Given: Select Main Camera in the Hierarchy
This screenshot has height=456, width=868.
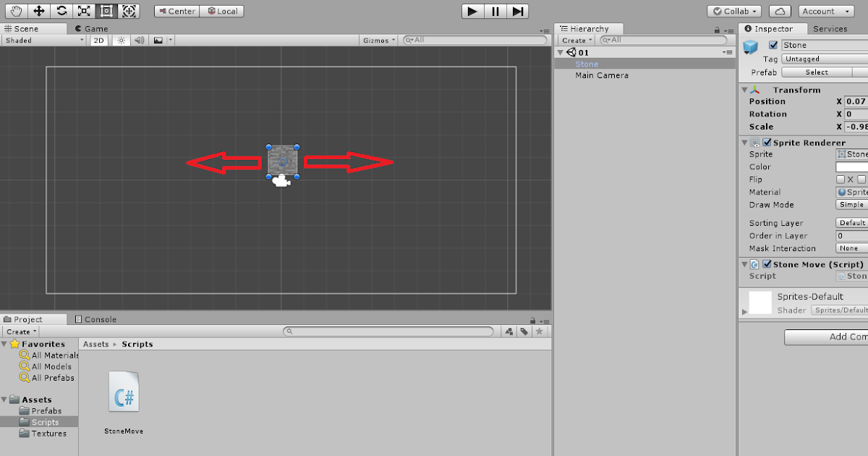Looking at the screenshot, I should (603, 75).
